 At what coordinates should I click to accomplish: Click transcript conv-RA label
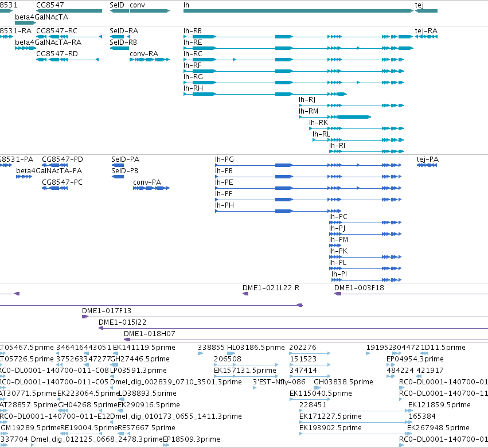(x=144, y=54)
